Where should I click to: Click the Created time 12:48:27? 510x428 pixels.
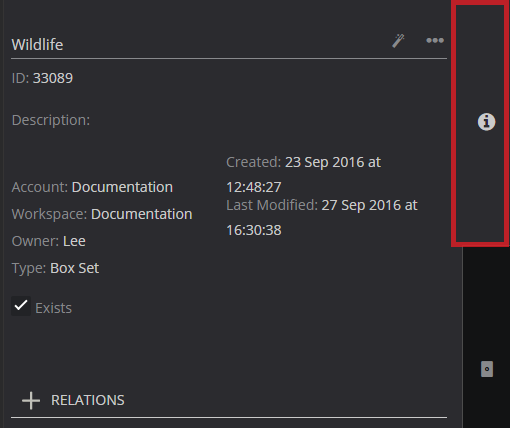point(254,187)
